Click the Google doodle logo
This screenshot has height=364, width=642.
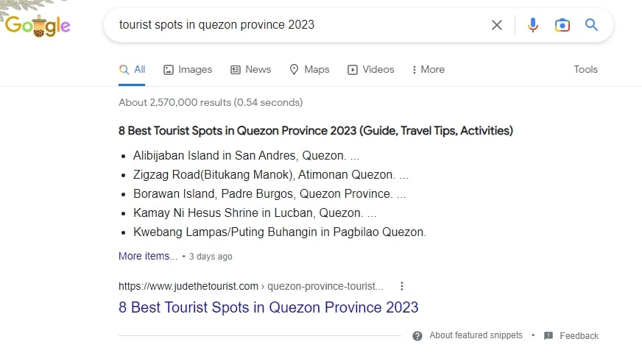click(38, 26)
